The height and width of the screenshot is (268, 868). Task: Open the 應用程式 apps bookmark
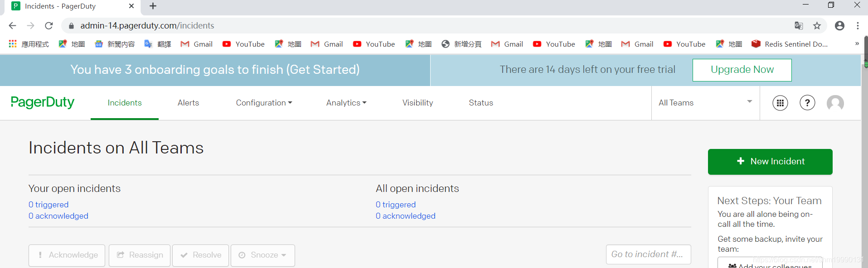click(29, 44)
